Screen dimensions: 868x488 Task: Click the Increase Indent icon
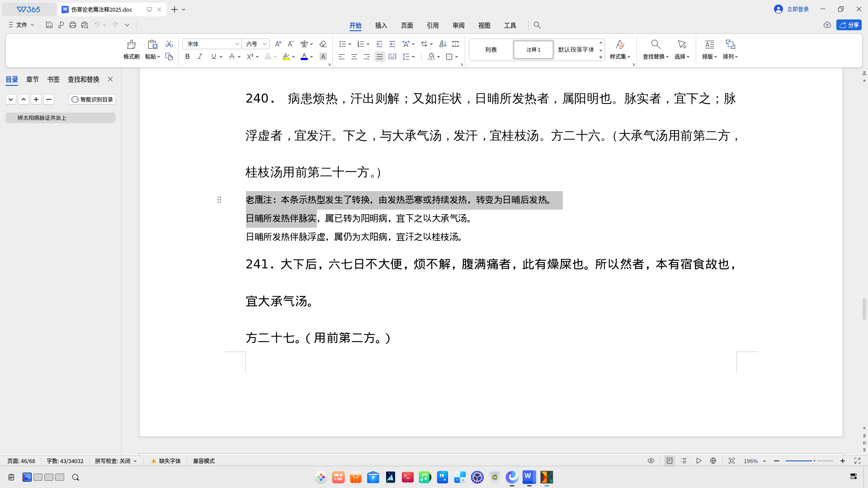click(x=392, y=44)
